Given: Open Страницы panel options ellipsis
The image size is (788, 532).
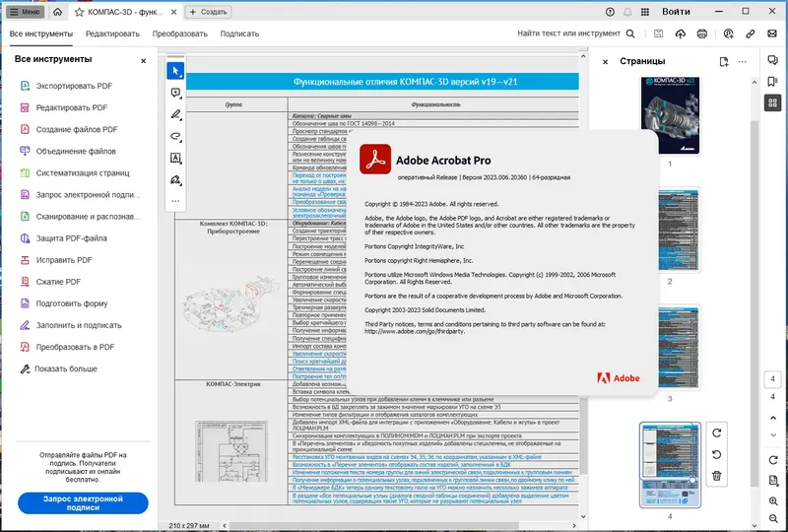Looking at the screenshot, I should click(x=743, y=61).
